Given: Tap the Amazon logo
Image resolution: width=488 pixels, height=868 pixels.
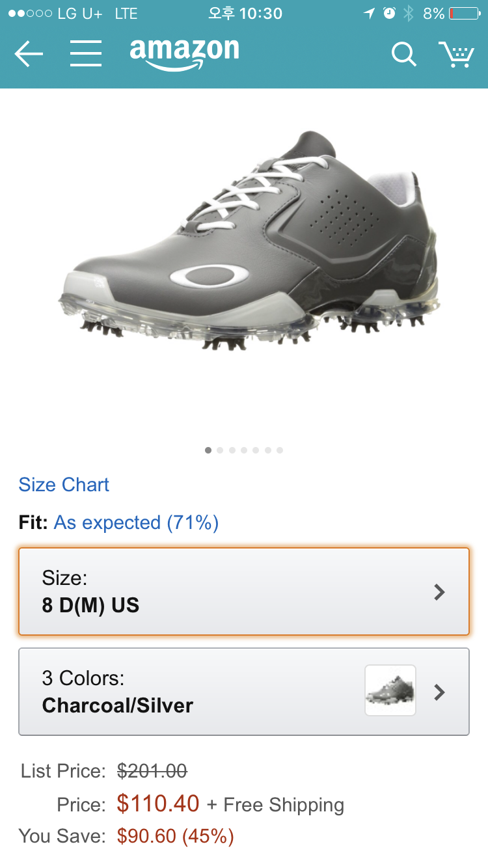Looking at the screenshot, I should 184,53.
